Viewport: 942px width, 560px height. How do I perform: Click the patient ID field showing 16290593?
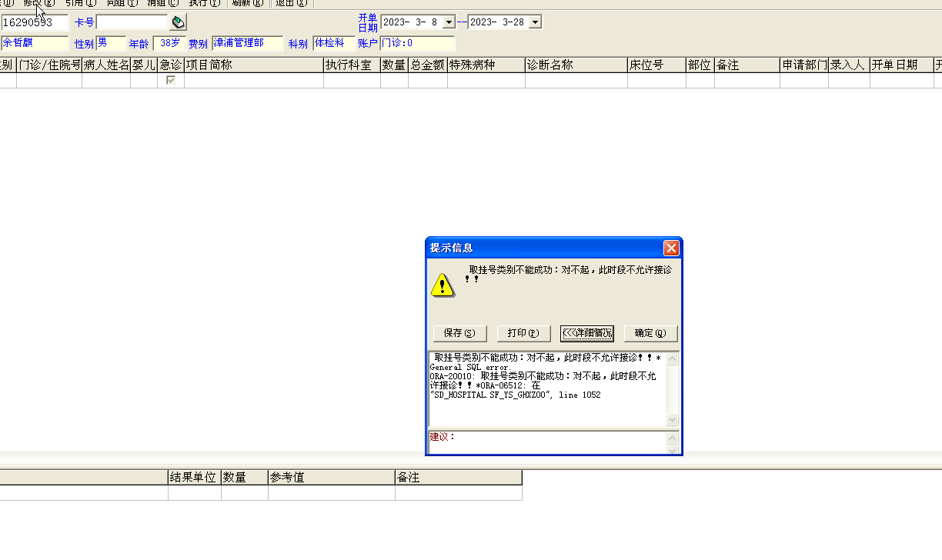(34, 22)
